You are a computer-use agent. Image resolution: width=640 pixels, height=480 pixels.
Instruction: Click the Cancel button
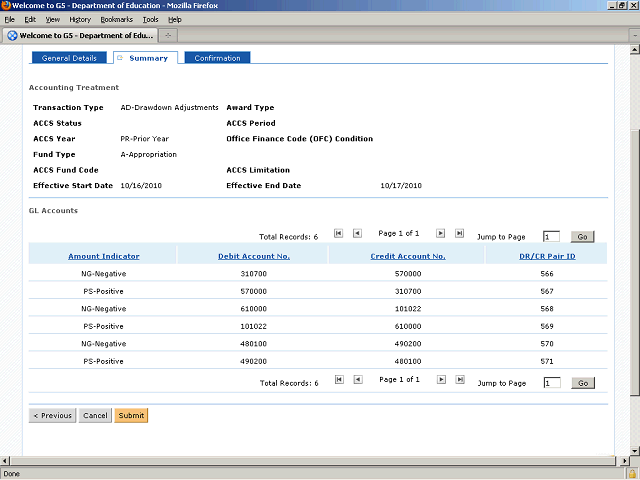point(95,415)
